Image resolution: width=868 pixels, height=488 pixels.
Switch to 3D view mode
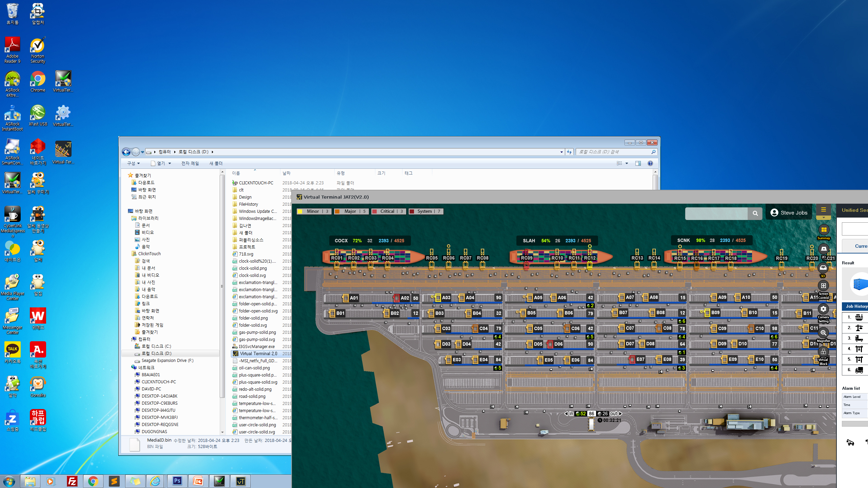(x=823, y=268)
